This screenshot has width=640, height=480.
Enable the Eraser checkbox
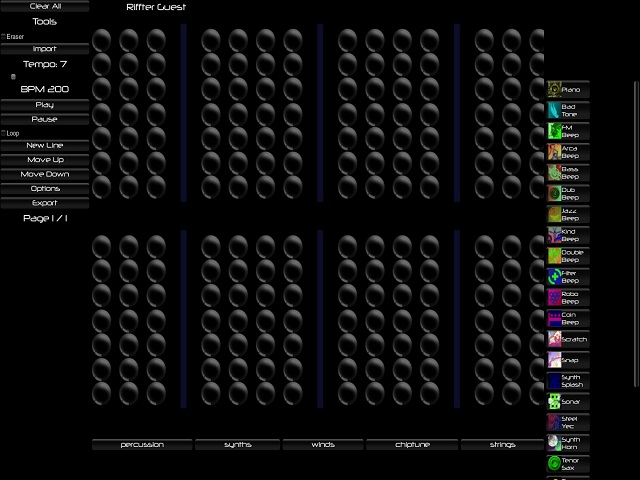pyautogui.click(x=3, y=36)
